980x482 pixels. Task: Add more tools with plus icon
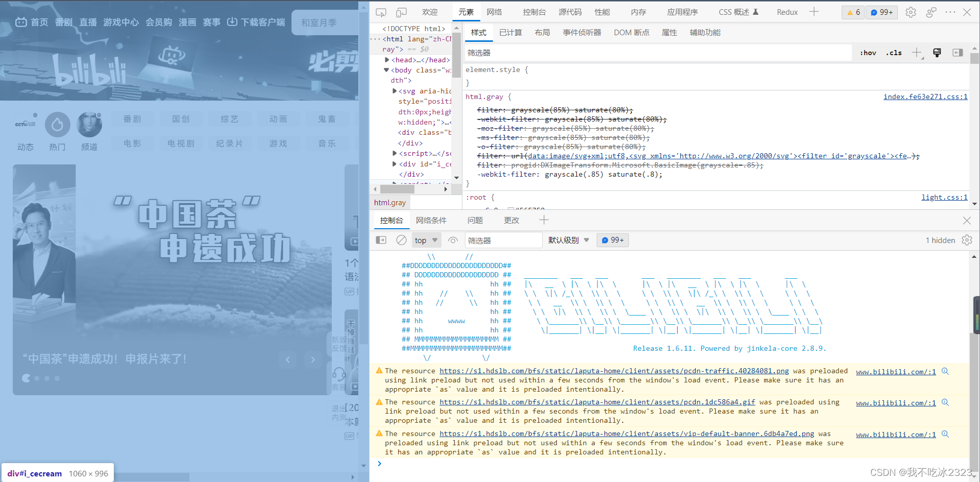pos(814,12)
